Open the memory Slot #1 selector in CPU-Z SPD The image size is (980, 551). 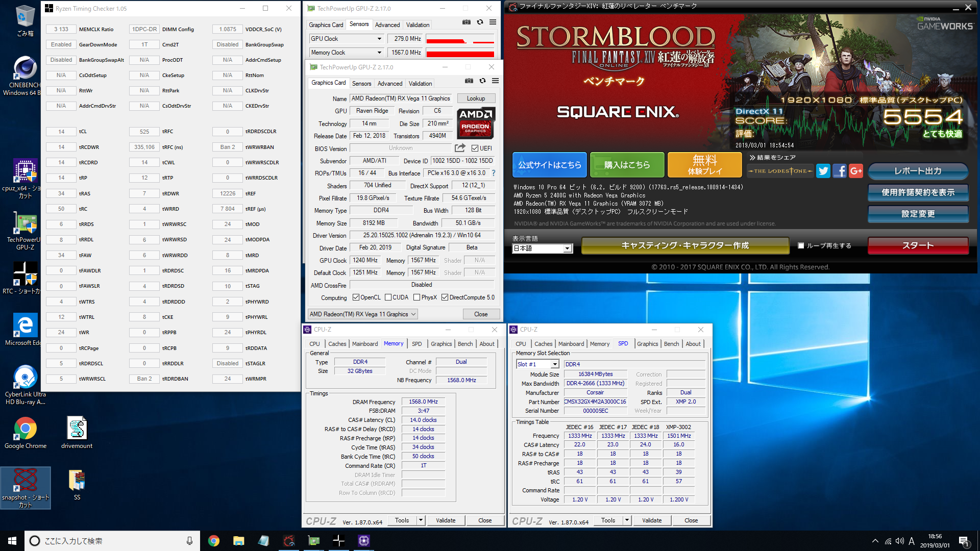537,364
